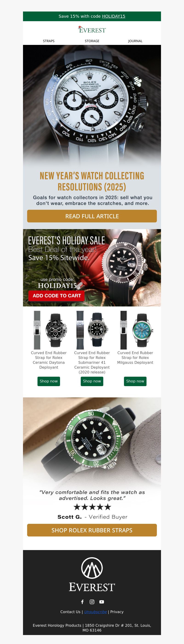Open the JOURNAL navigation item

pos(135,41)
